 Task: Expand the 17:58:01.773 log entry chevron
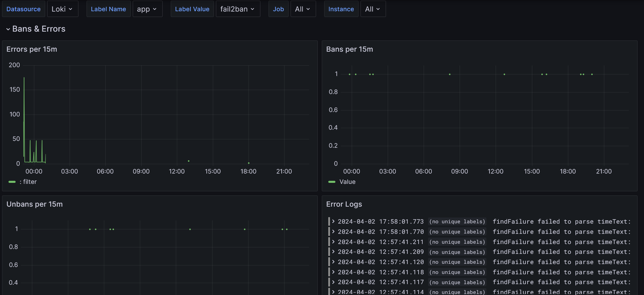coord(333,222)
